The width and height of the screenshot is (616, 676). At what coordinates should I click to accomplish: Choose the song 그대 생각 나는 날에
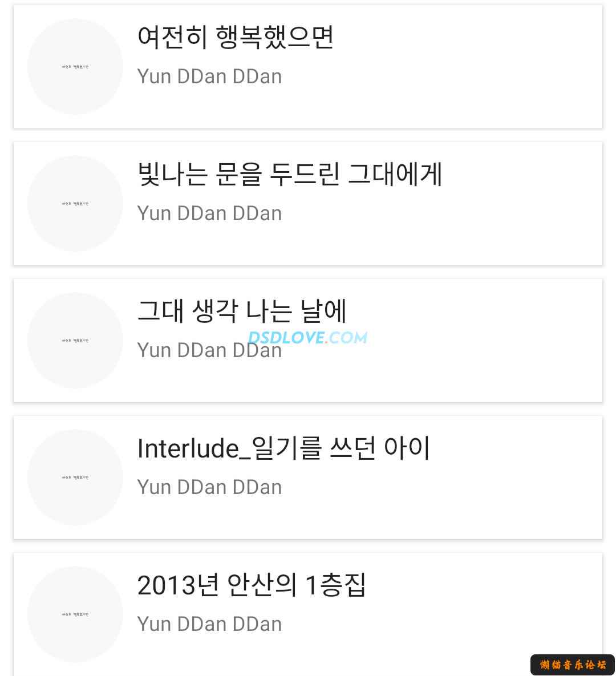242,311
